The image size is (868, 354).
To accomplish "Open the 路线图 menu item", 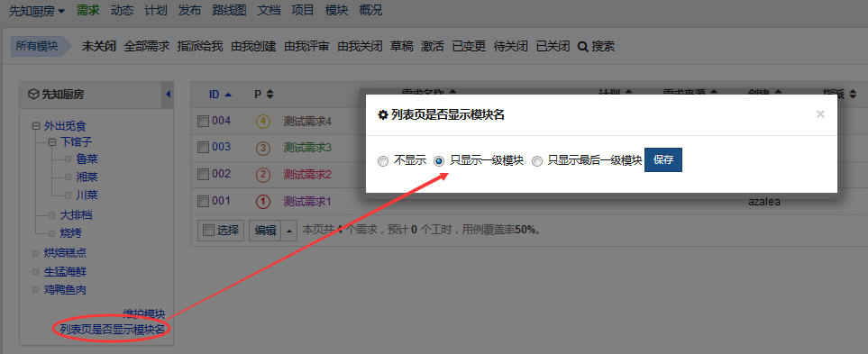I will 229,11.
